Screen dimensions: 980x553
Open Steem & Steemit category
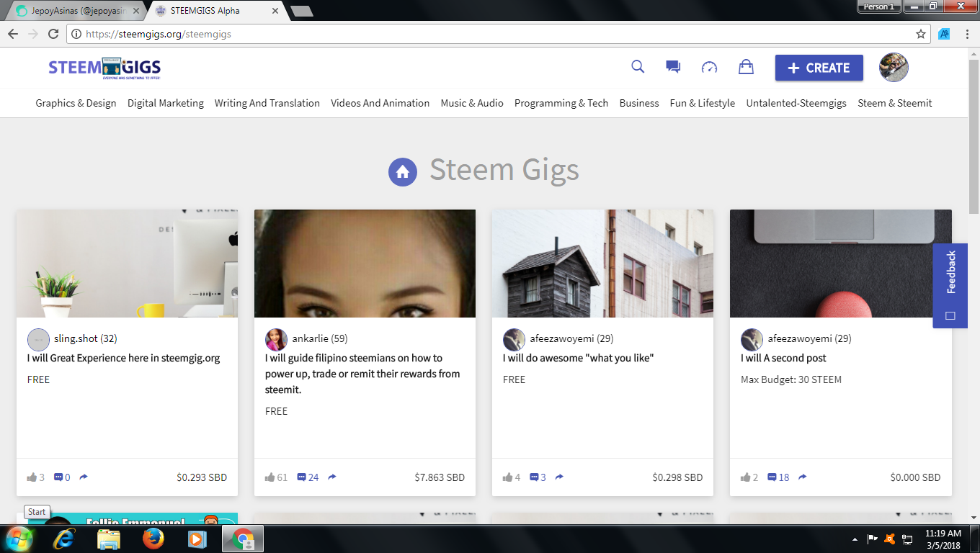(895, 103)
